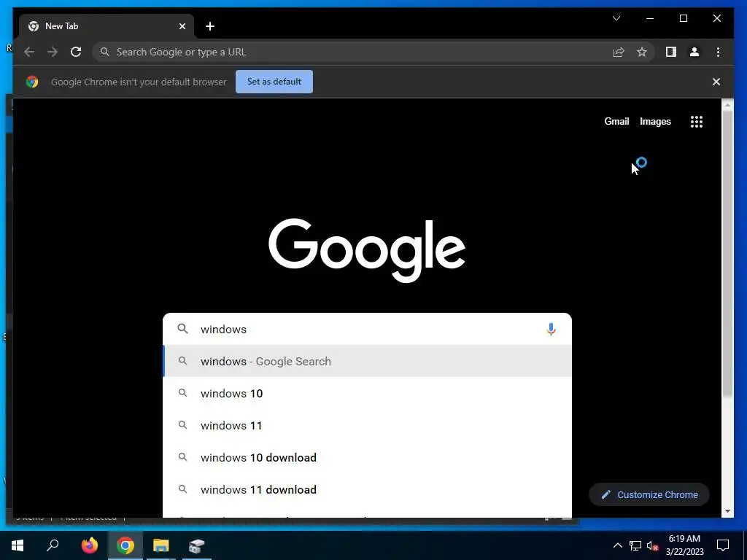Click the page scrollbar down arrow
The height and width of the screenshot is (560, 747).
click(x=727, y=511)
